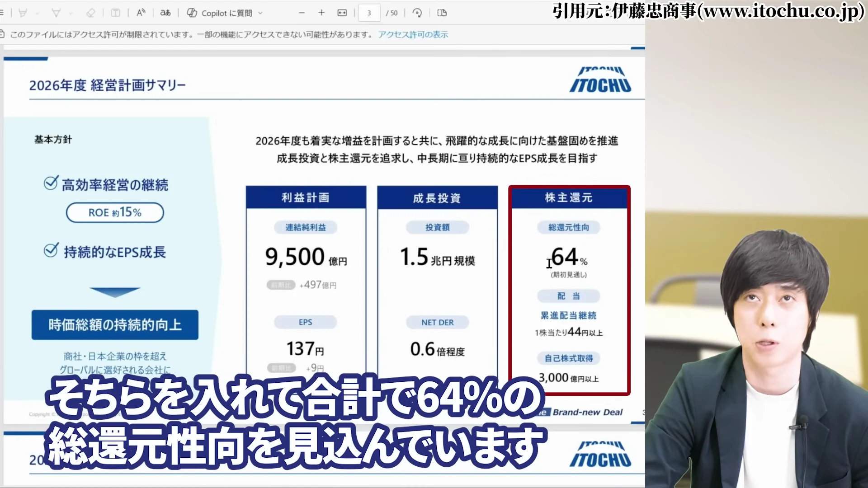Click the checkmark beside 持続的なEPS成長
The width and height of the screenshot is (868, 488).
pos(51,250)
